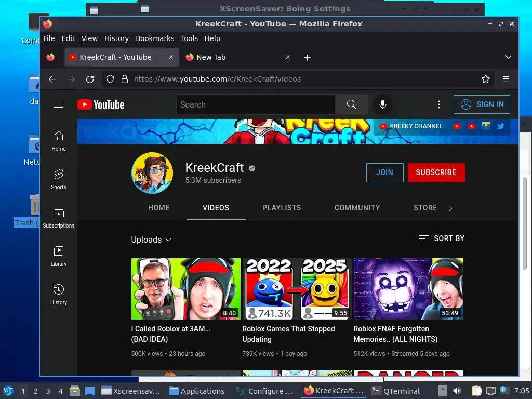The height and width of the screenshot is (399, 532).
Task: Open the History menu in menu bar
Action: (x=116, y=38)
